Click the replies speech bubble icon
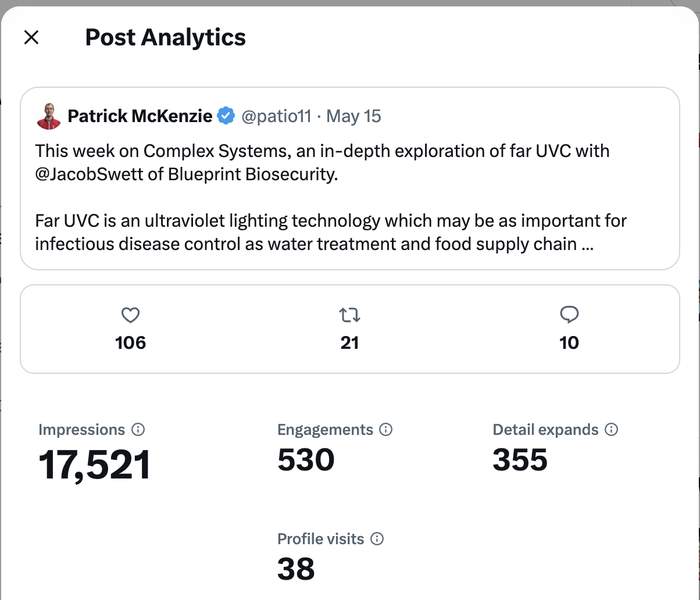 click(x=569, y=315)
